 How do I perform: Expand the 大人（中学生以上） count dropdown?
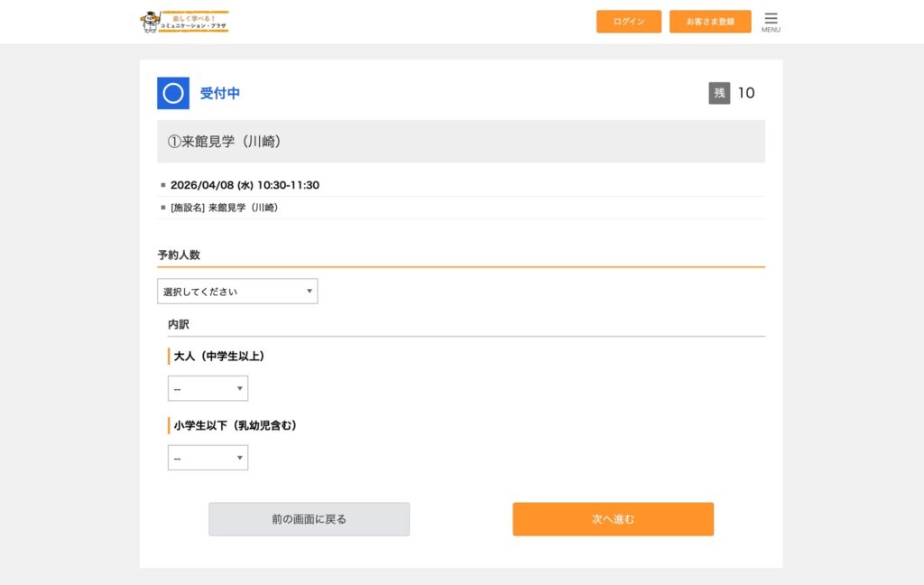point(208,388)
